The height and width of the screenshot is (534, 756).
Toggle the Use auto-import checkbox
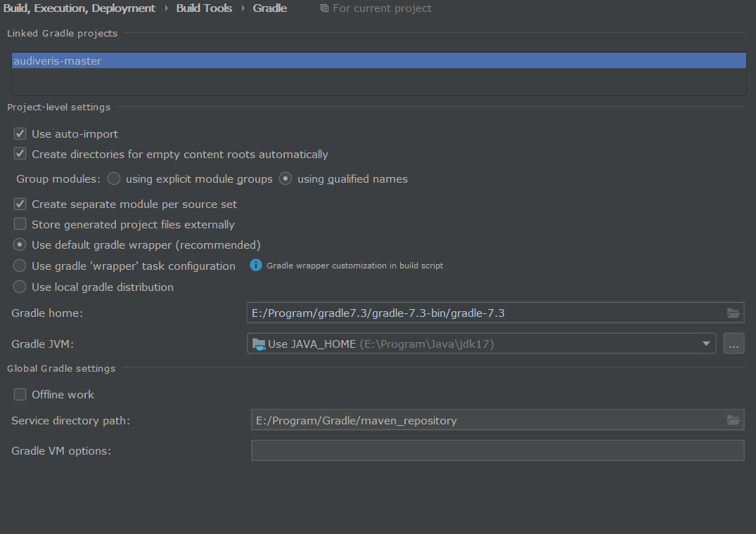[x=20, y=133]
